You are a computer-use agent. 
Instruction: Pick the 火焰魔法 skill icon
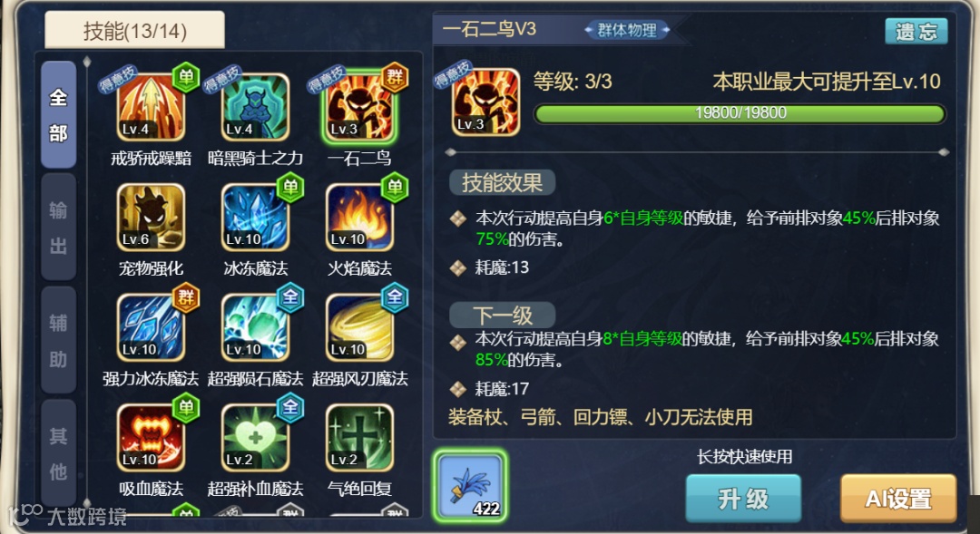359,218
